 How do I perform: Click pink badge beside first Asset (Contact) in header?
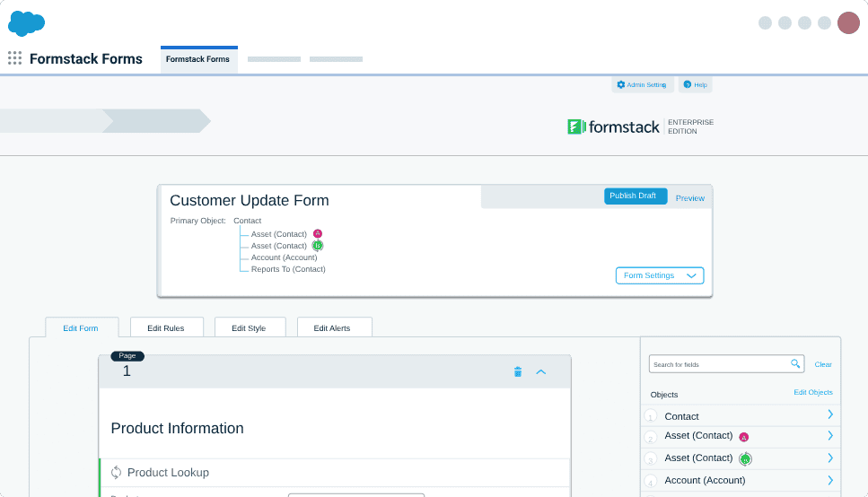[x=317, y=233]
